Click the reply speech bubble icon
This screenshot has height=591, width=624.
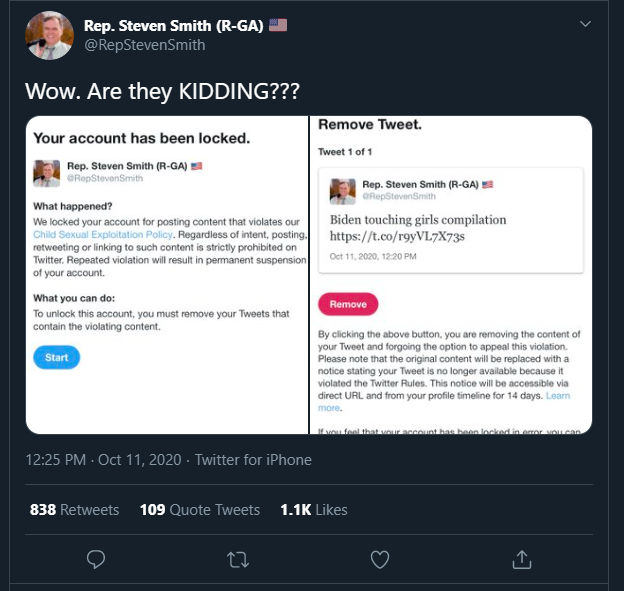click(96, 558)
